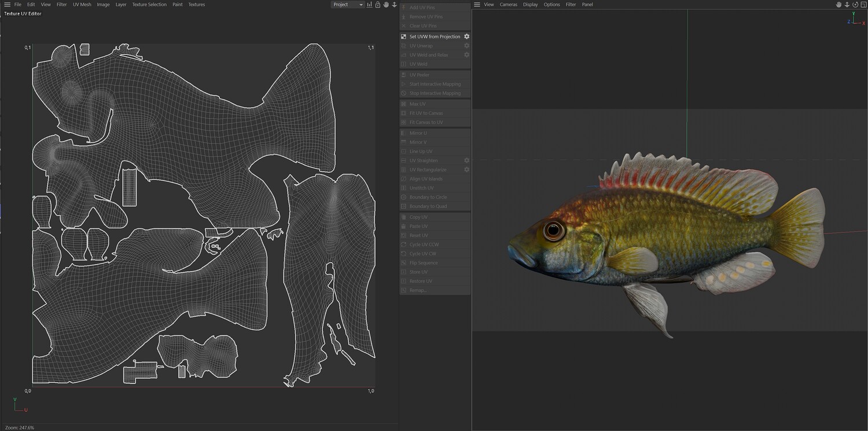Open the Cameras menu in the viewport

(509, 5)
